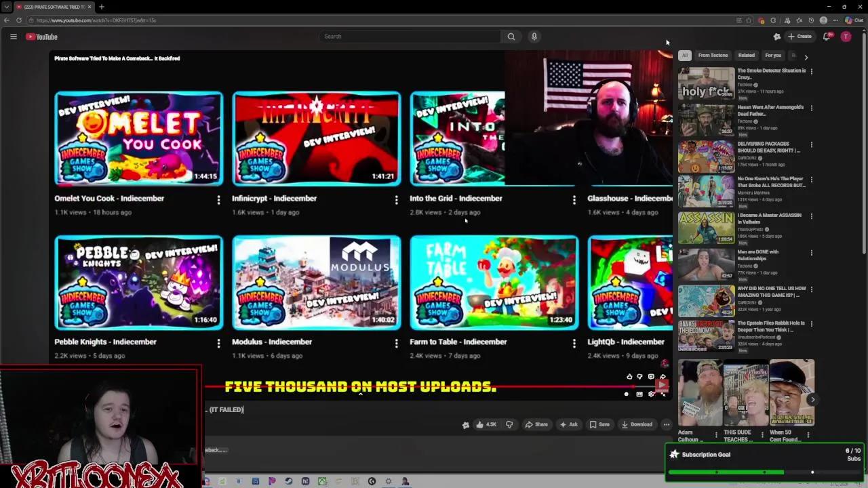Start voice search with microphone icon
Screen dimensions: 868x488
(534, 37)
